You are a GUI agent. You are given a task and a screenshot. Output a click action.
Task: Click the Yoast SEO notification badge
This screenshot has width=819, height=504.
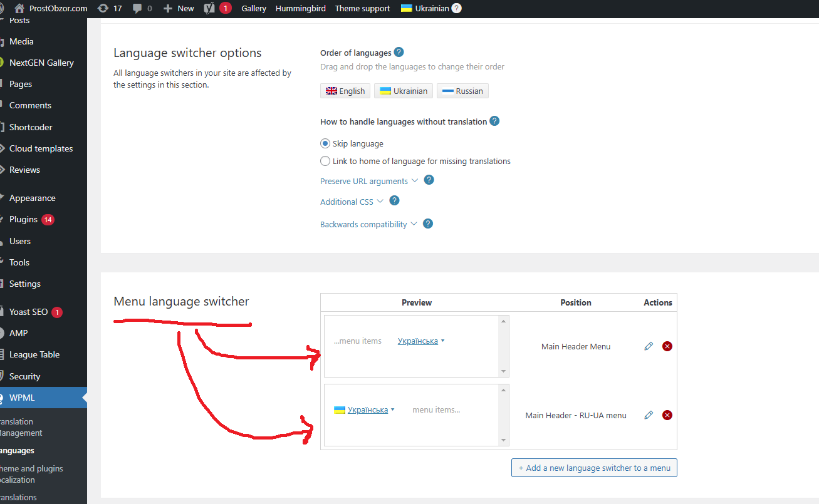point(57,312)
